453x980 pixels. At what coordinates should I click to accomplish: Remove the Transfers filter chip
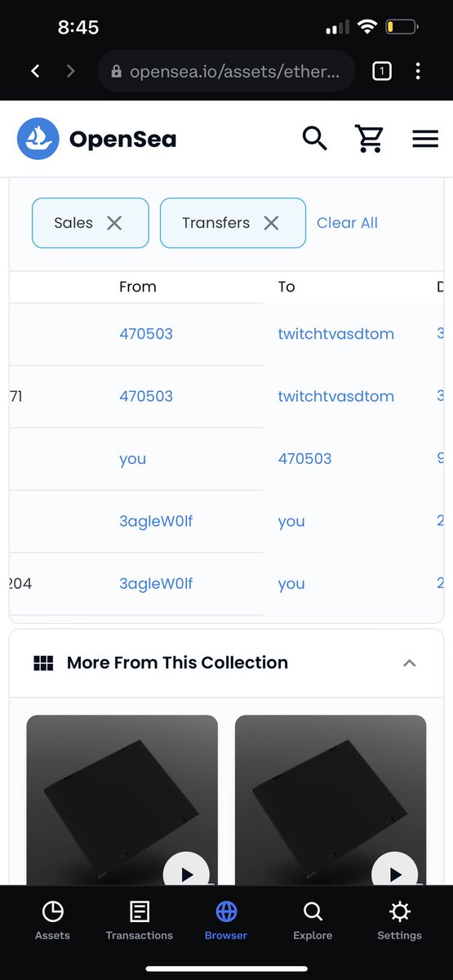[271, 223]
